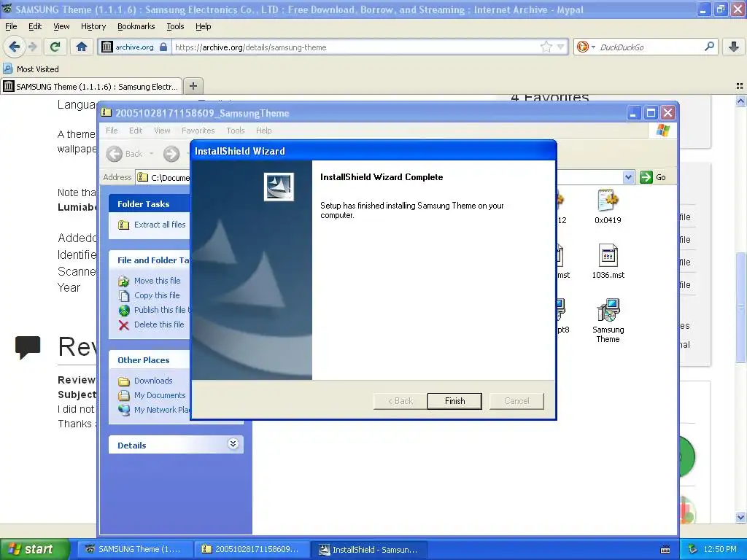
Task: Open the URL history dropdown arrow
Action: coord(561,47)
